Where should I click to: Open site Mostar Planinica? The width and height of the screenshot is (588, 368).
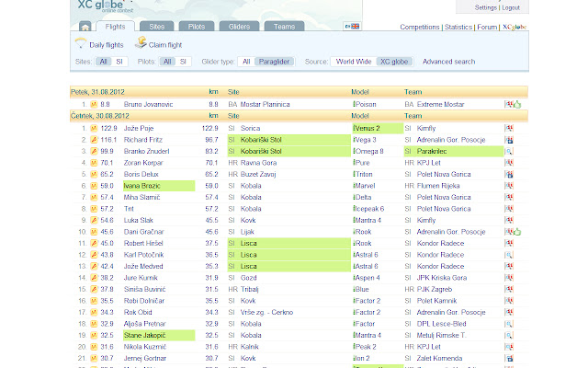[266, 104]
